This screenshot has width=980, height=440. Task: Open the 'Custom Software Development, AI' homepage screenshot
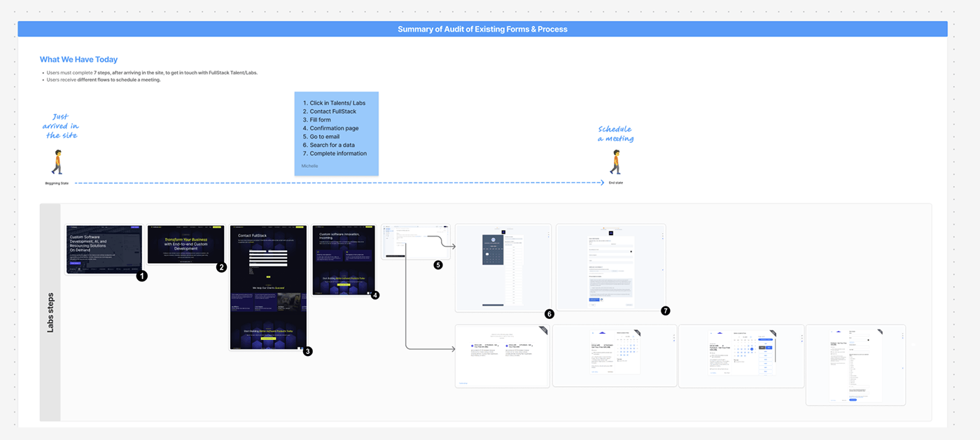pyautogui.click(x=104, y=249)
